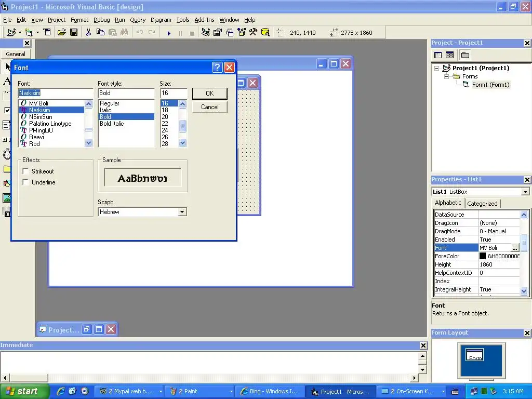Enable the Strikeout checkbox
The height and width of the screenshot is (399, 532).
click(25, 171)
